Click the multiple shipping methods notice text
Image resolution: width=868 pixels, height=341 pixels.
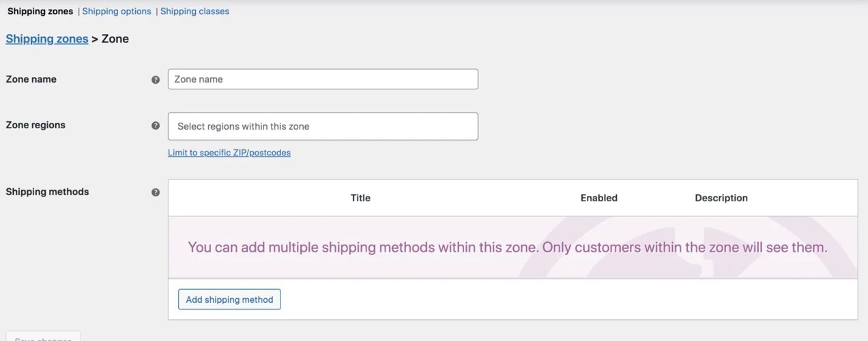coord(507,248)
